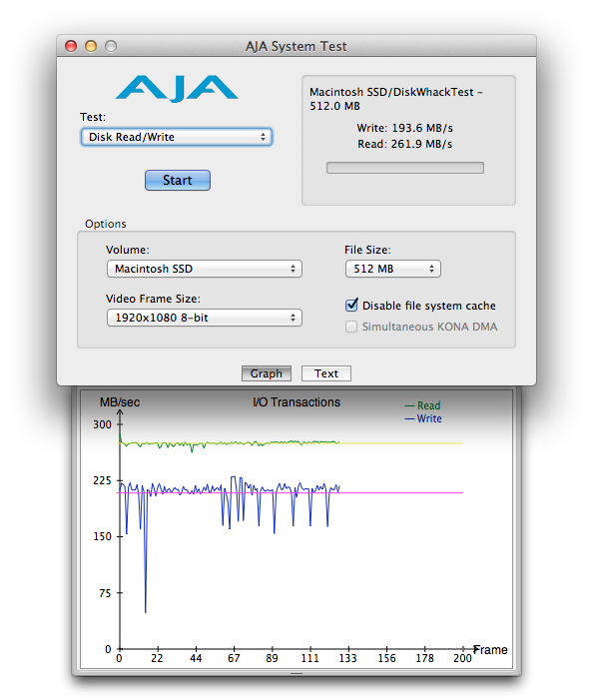Click the 225 value on the vertical axis

coord(102,480)
